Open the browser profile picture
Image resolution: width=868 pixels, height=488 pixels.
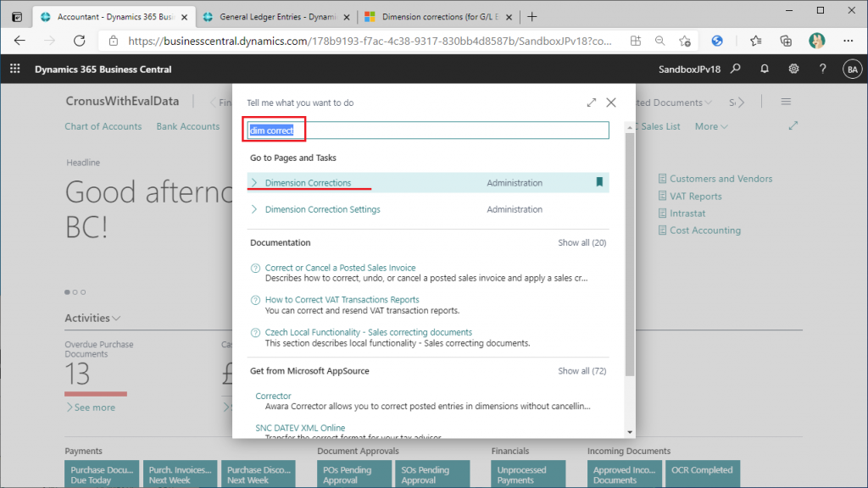817,41
